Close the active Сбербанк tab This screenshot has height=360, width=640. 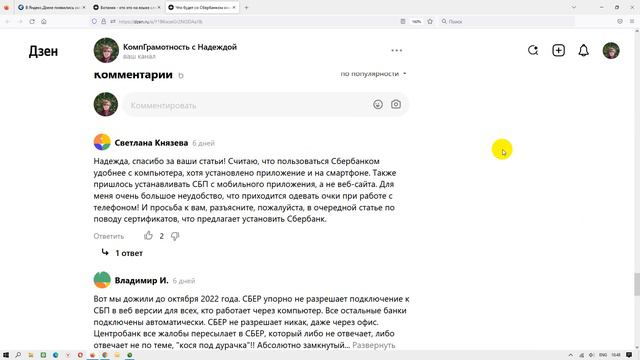click(x=234, y=7)
